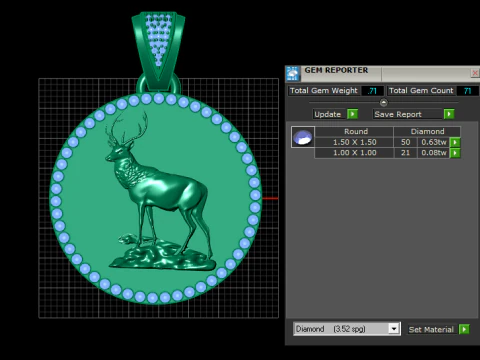The image size is (480, 360).
Task: Click Set Material button
Action: tap(431, 330)
